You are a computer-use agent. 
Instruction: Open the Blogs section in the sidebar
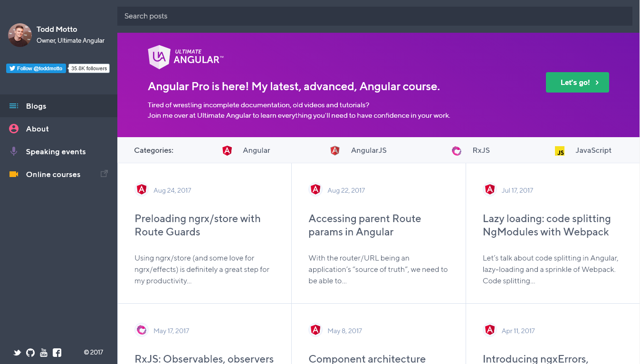point(36,106)
